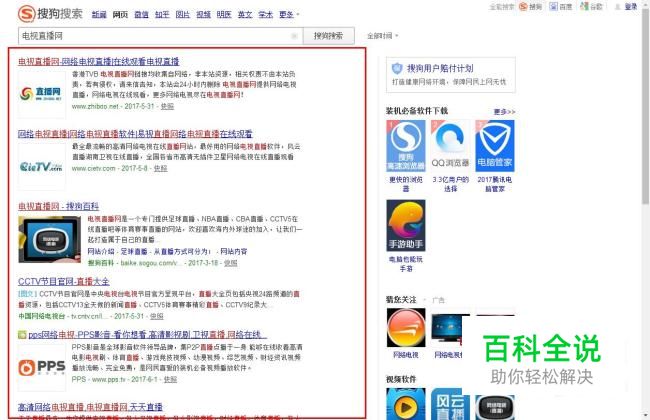Open 快照 snapshot of www.zhibdo.net result
Screen dimensions: 650x420
coord(167,107)
